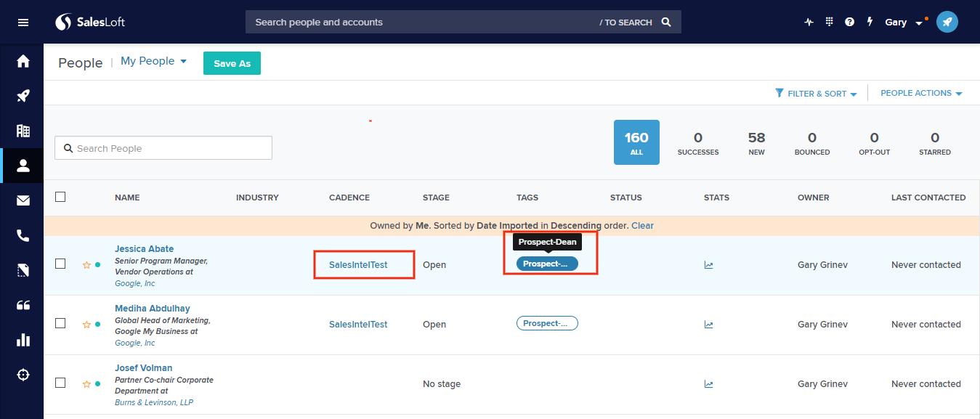Image resolution: width=980 pixels, height=419 pixels.
Task: Open the lightning bolt icon in the header
Action: 870,23
